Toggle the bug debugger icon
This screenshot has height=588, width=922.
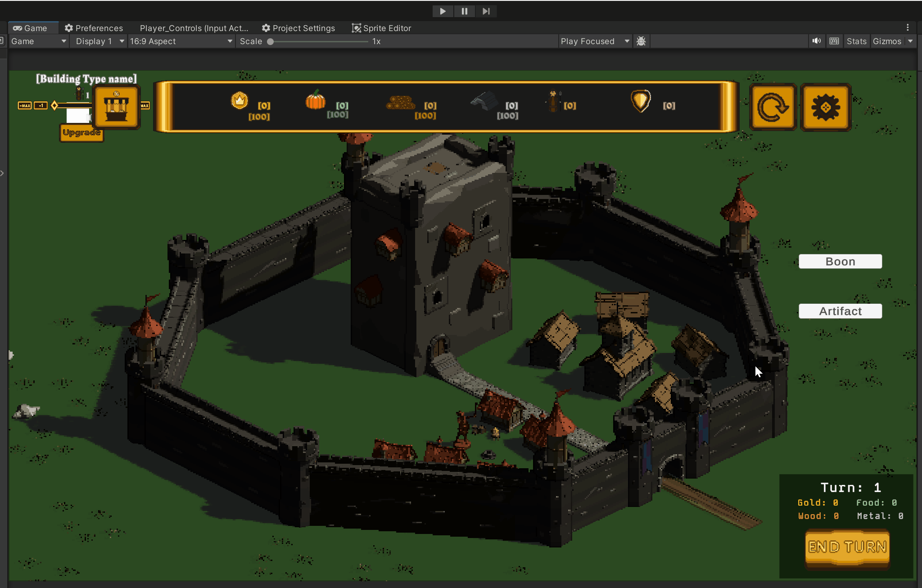click(x=641, y=41)
